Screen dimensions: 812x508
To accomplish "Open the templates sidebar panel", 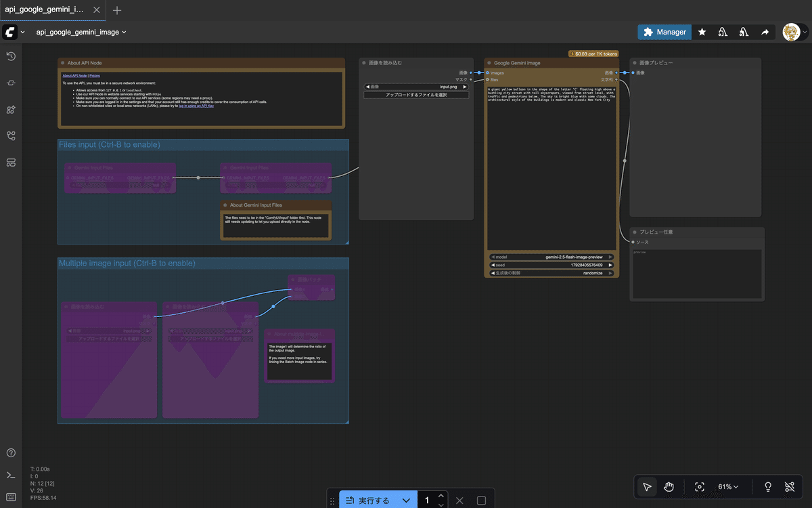I will (11, 162).
